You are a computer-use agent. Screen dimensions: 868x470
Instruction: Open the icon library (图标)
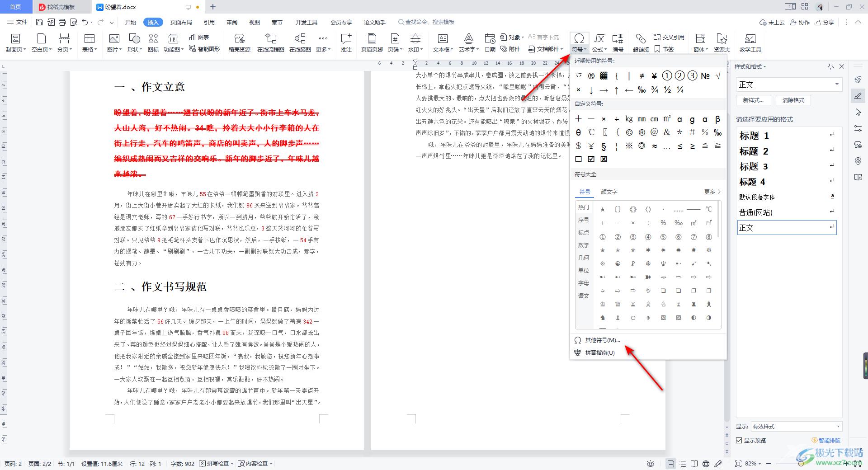tap(153, 43)
